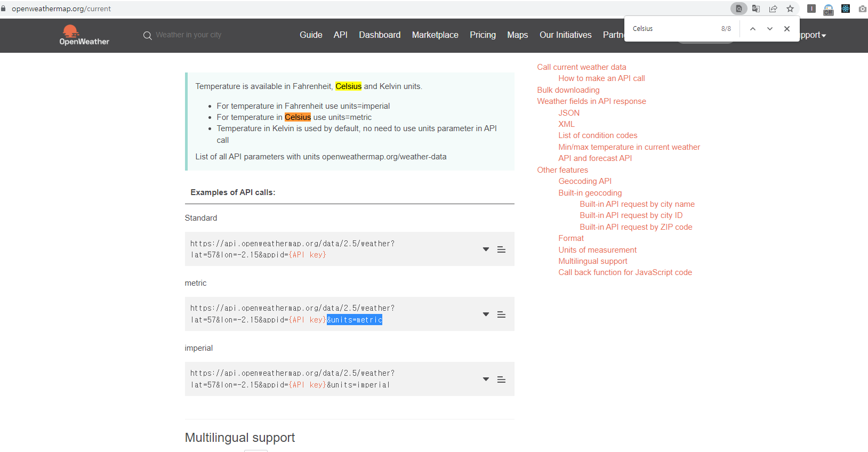Expand the Standard API call example arrow
This screenshot has height=452, width=868.
[486, 249]
